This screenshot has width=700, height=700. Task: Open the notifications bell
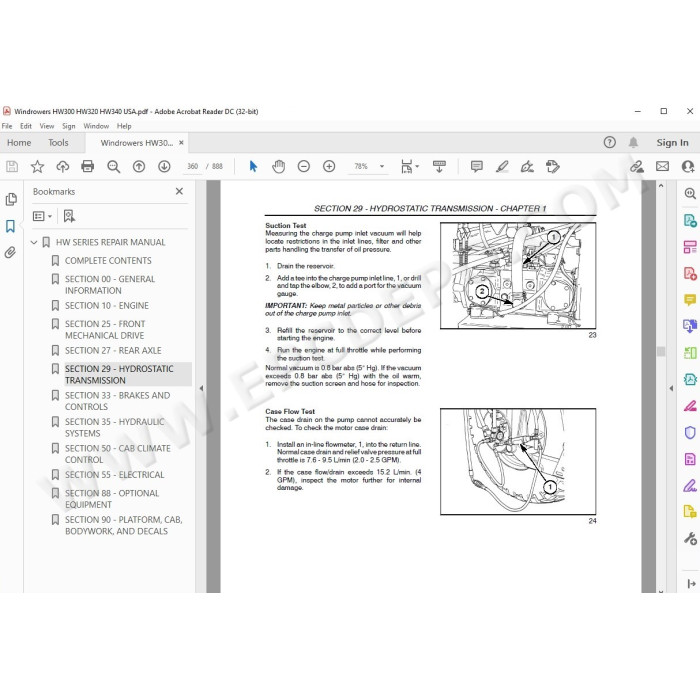click(633, 142)
